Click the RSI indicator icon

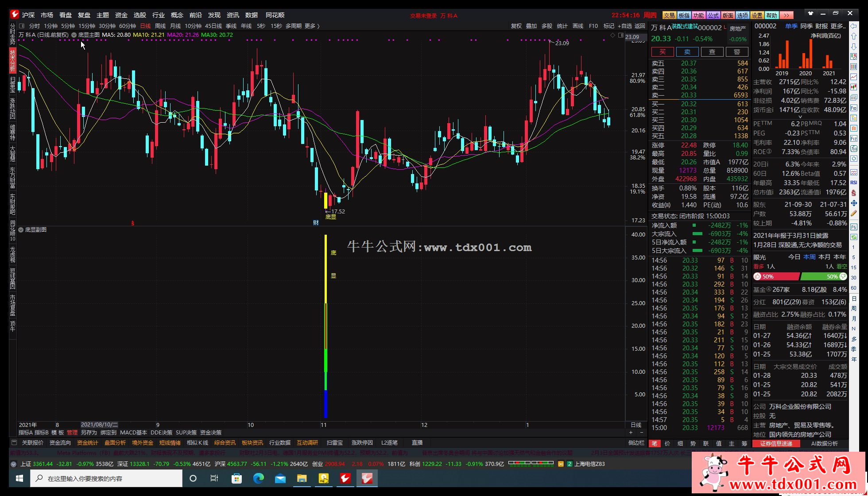(x=853, y=182)
